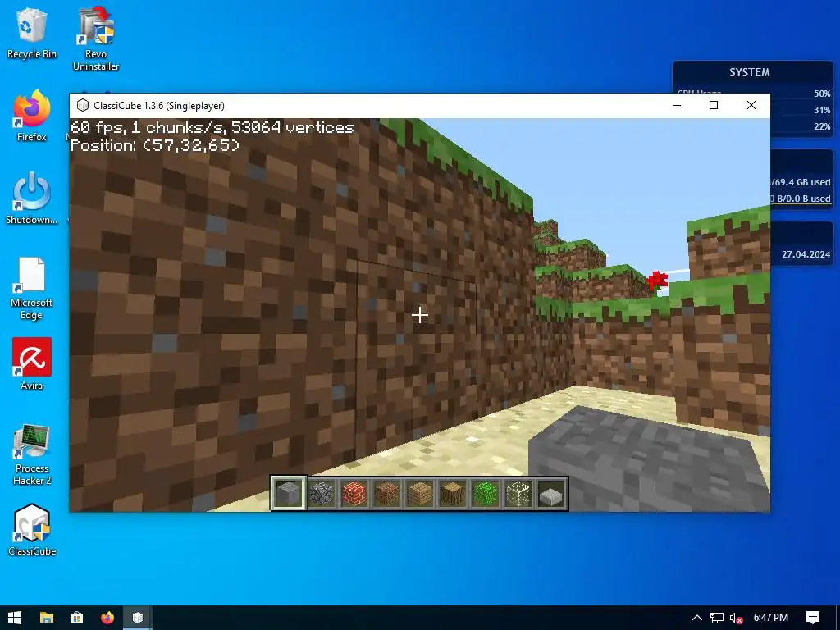Screen dimensions: 840x630
Task: Select the log block in hotbar
Action: pyautogui.click(x=453, y=493)
